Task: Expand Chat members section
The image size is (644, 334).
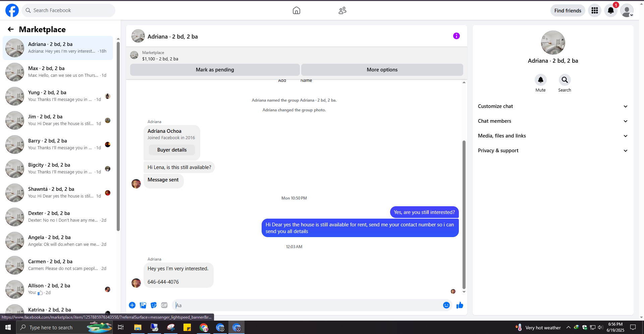Action: [553, 121]
